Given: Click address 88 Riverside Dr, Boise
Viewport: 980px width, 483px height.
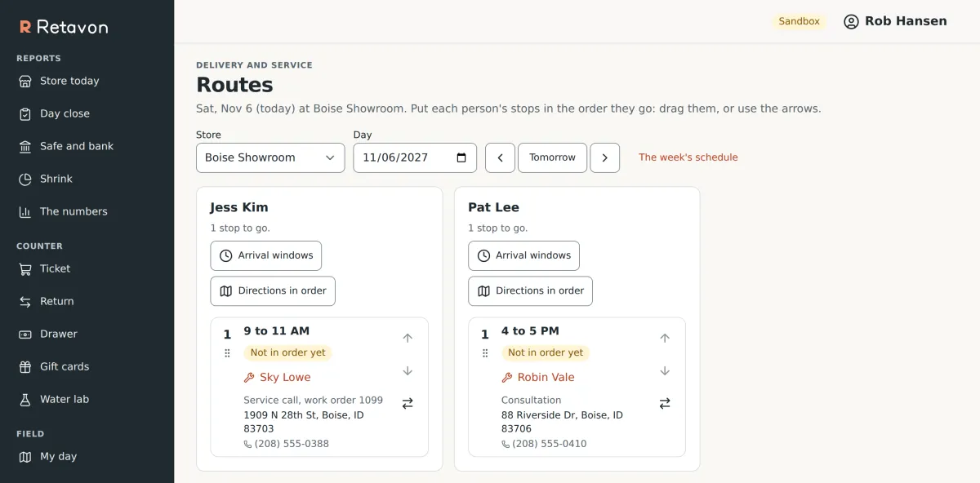Looking at the screenshot, I should [x=562, y=422].
